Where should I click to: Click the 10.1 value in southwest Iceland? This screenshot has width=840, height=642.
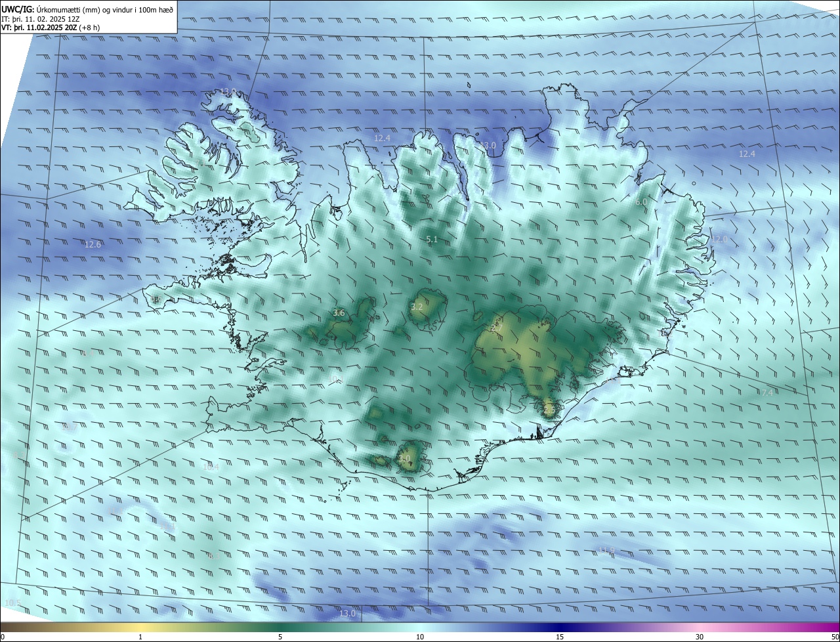pyautogui.click(x=335, y=380)
